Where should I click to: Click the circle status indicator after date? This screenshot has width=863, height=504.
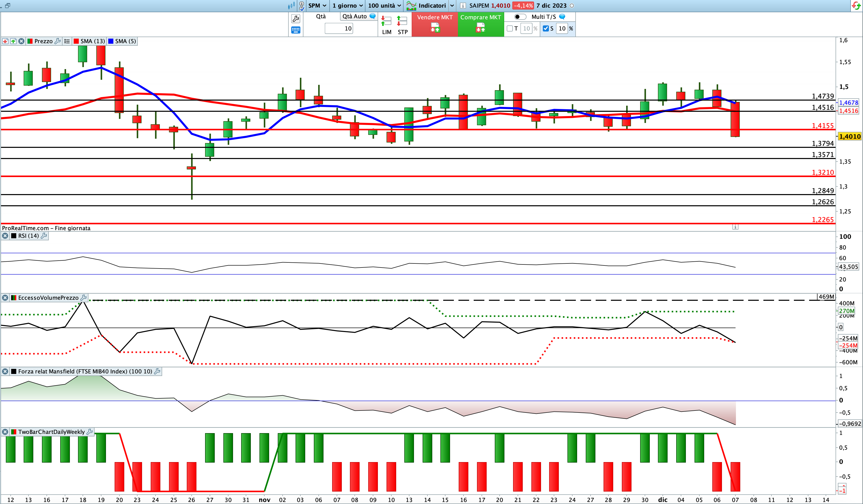click(x=572, y=6)
